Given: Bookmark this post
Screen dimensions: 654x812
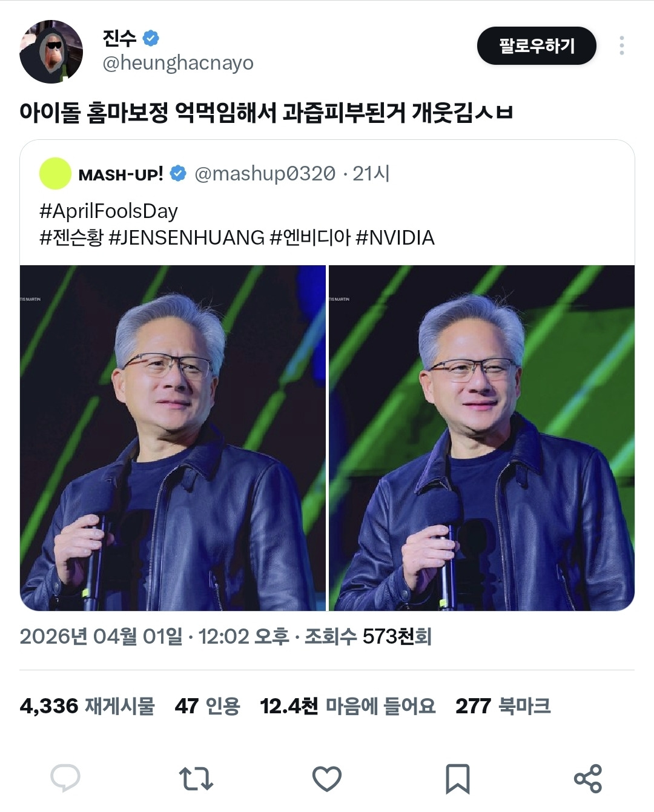Looking at the screenshot, I should click(457, 779).
